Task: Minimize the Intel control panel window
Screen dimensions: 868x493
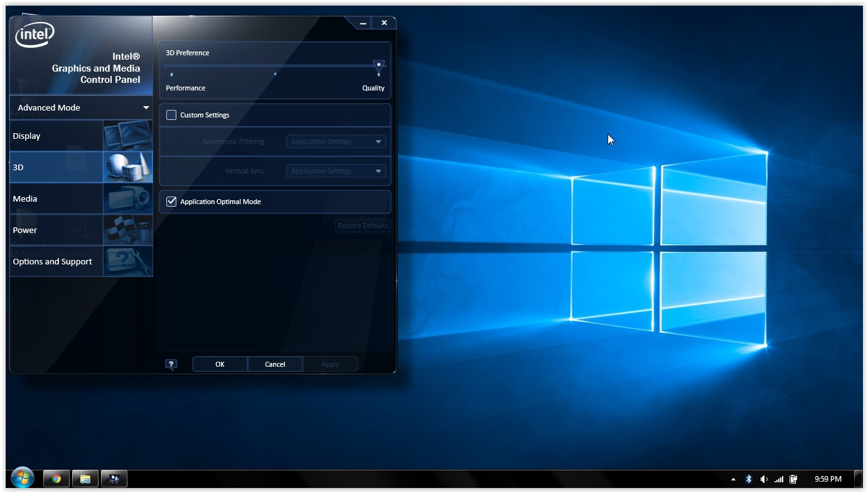Action: (x=363, y=23)
